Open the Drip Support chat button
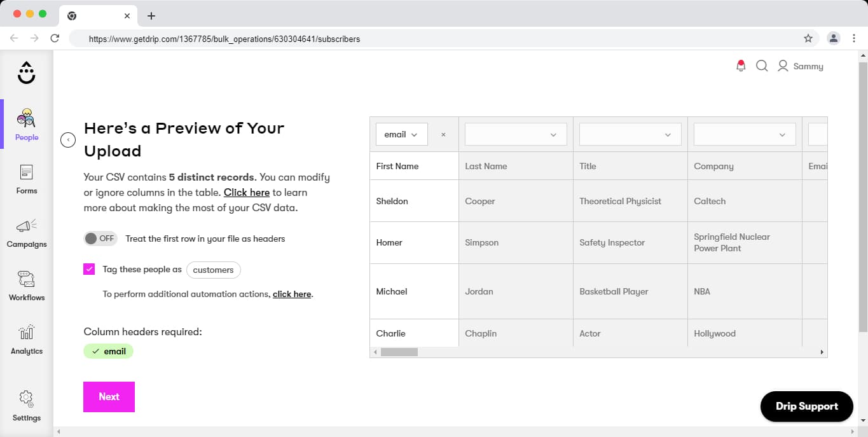Viewport: 868px width, 437px height. [x=807, y=406]
